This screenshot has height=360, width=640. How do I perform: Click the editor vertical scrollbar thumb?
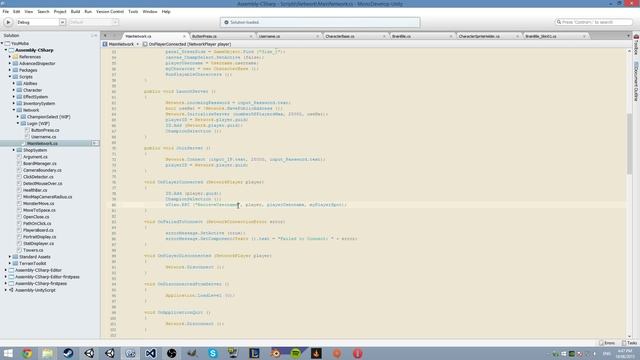click(629, 144)
